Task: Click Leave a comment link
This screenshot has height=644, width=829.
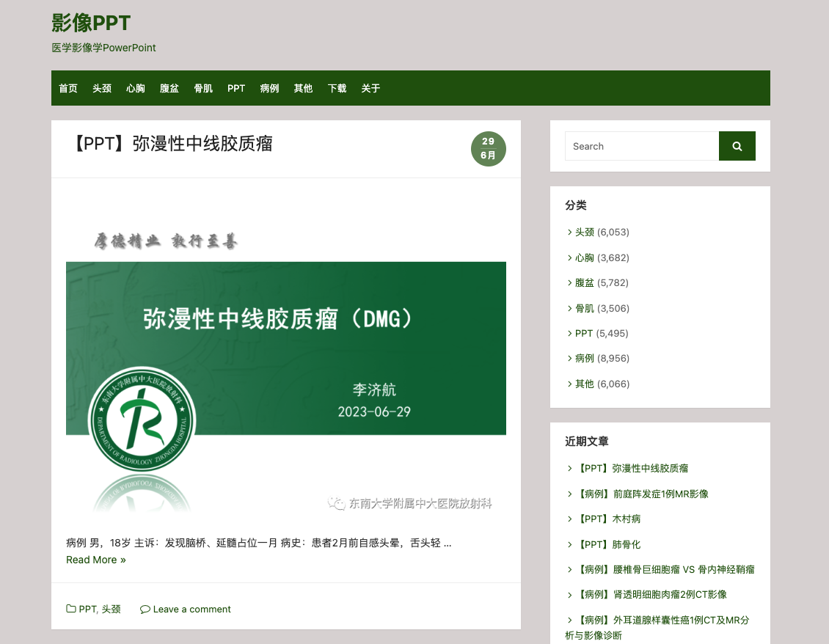Action: click(192, 609)
